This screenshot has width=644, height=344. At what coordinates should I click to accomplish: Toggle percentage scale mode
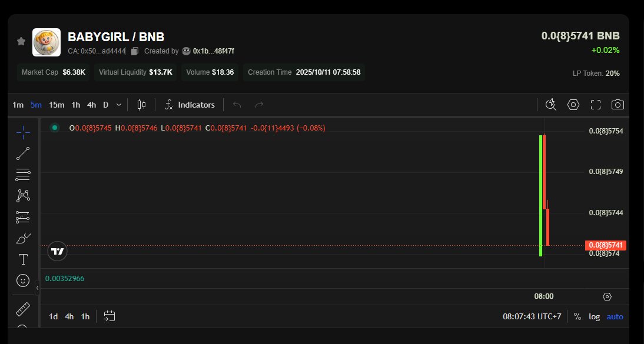tap(577, 316)
